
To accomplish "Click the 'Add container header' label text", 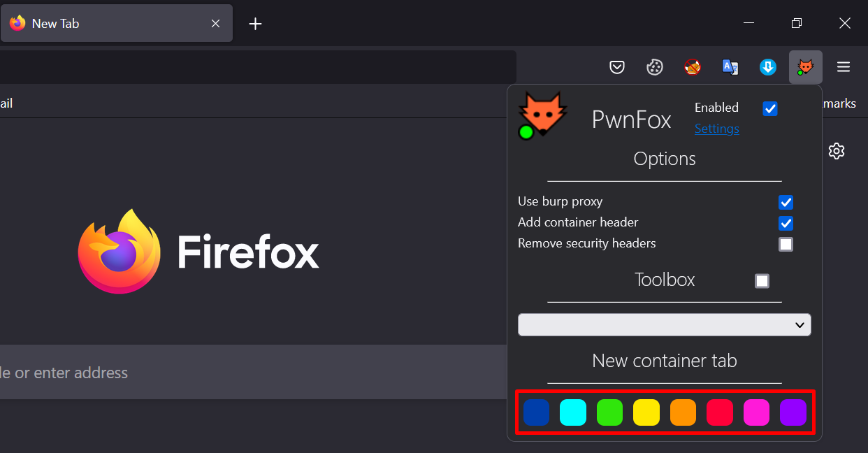I will click(x=578, y=222).
